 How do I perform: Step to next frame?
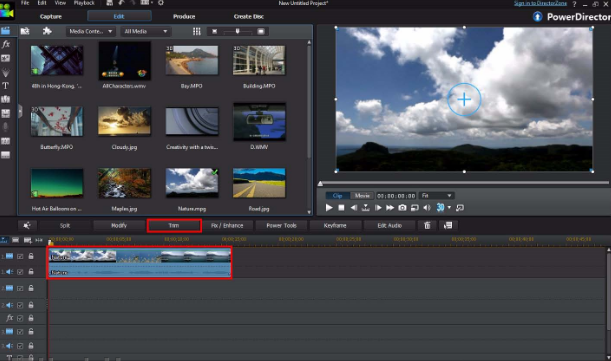[x=378, y=208]
